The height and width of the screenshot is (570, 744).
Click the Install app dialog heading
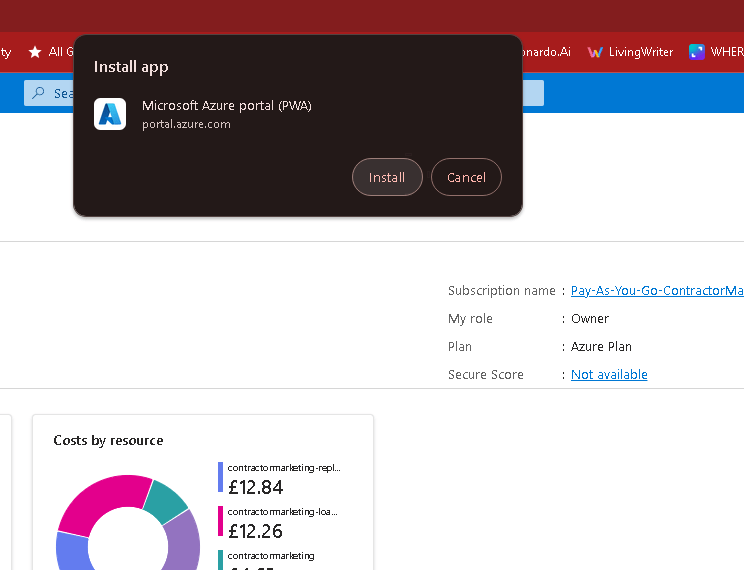[x=131, y=67]
